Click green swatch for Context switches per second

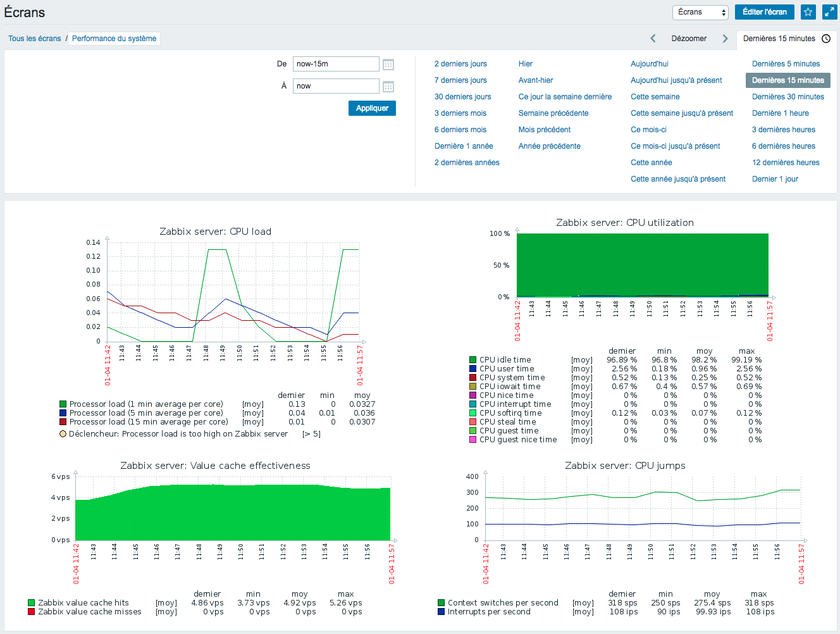click(441, 603)
